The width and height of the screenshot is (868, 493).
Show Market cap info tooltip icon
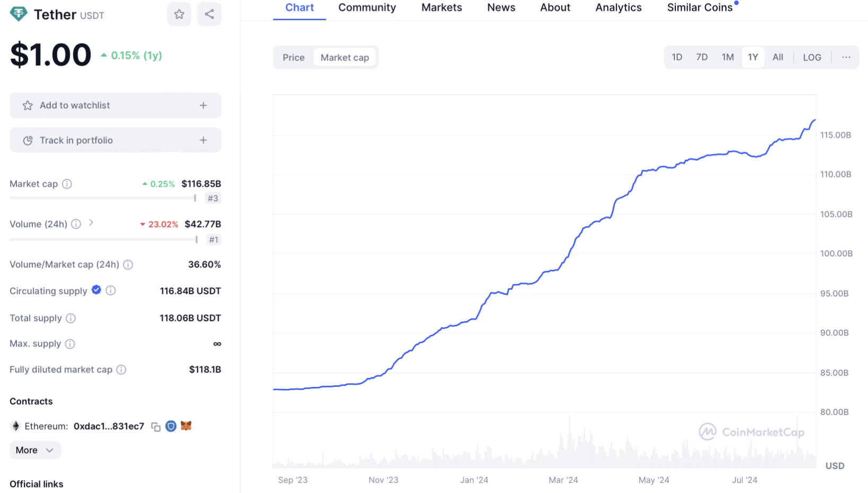click(67, 184)
